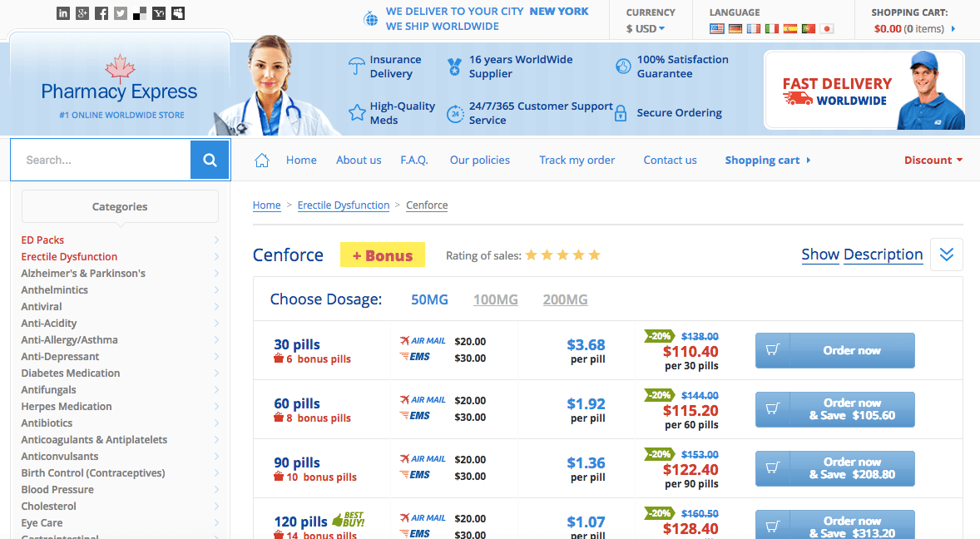This screenshot has width=980, height=539.
Task: Go to Track my order page
Action: 577,161
